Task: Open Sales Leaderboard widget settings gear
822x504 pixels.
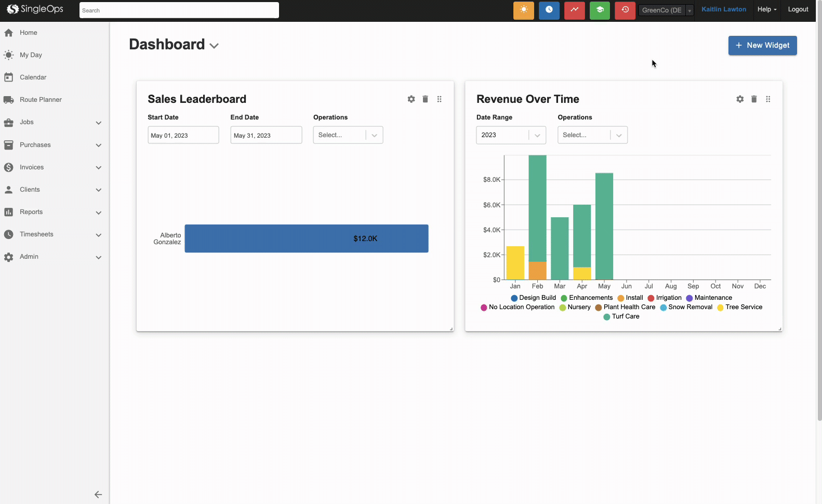Action: pyautogui.click(x=411, y=99)
